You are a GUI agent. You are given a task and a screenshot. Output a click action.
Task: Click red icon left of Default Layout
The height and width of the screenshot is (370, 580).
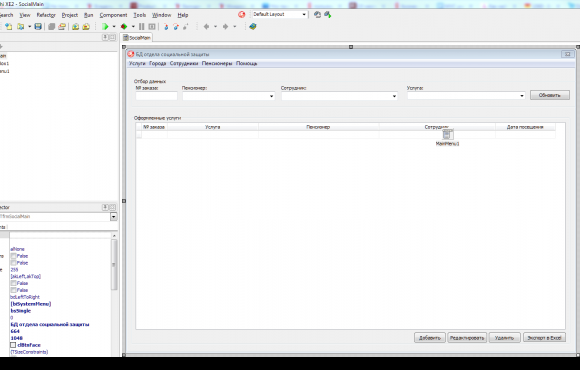242,14
